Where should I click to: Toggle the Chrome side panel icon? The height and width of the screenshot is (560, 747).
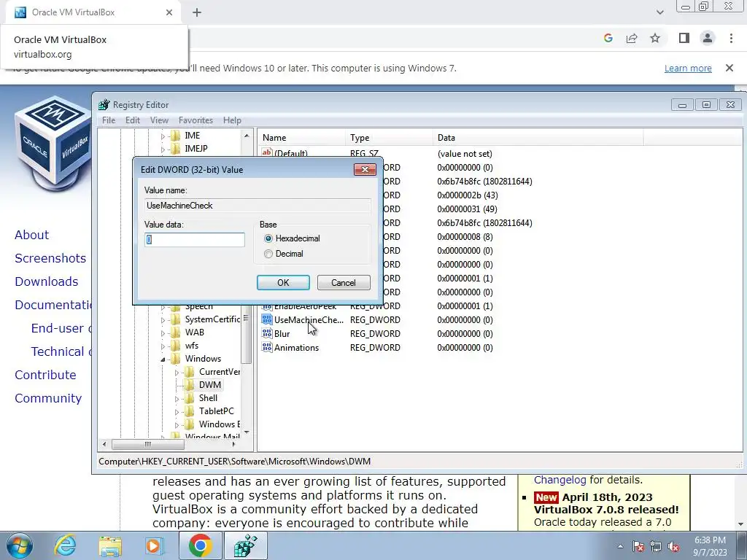(x=684, y=38)
